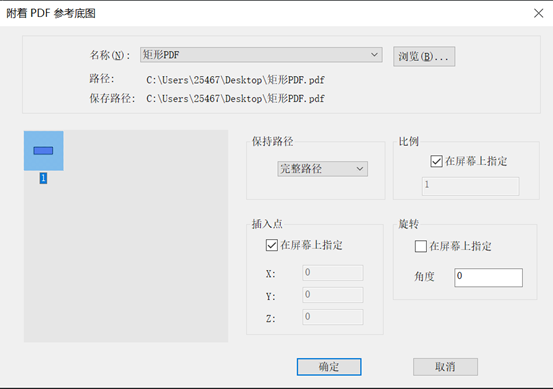This screenshot has width=553, height=389.
Task: Uncheck 在屏幕上指定 under 插入点
Action: (x=272, y=245)
